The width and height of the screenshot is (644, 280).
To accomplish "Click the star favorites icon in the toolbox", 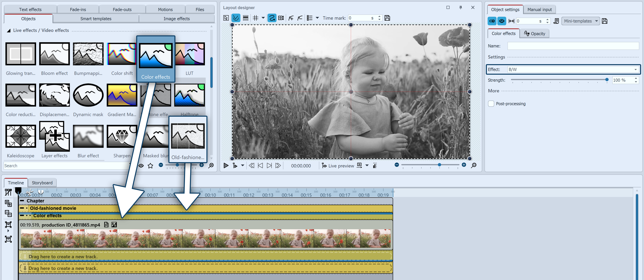I will point(150,165).
